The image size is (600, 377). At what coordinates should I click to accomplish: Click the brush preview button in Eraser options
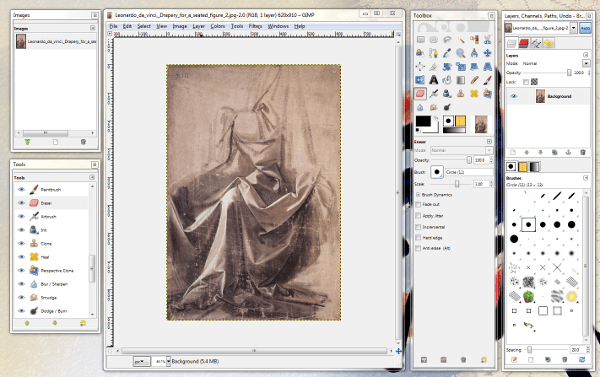pyautogui.click(x=437, y=172)
